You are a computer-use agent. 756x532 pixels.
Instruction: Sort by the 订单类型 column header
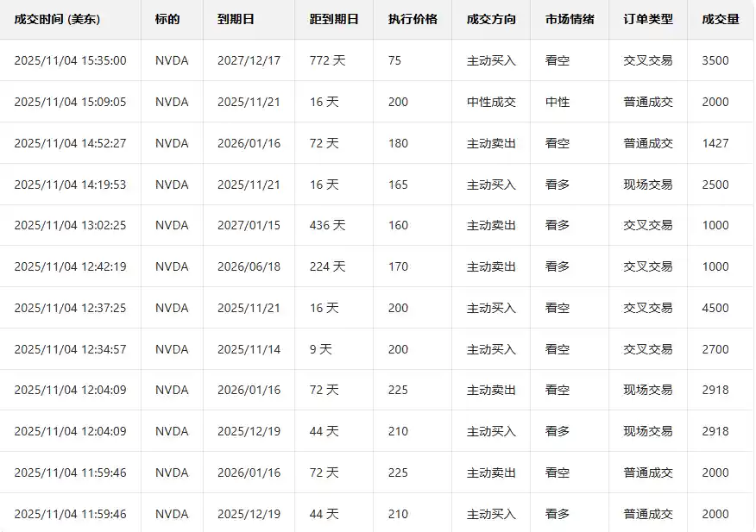pyautogui.click(x=648, y=19)
